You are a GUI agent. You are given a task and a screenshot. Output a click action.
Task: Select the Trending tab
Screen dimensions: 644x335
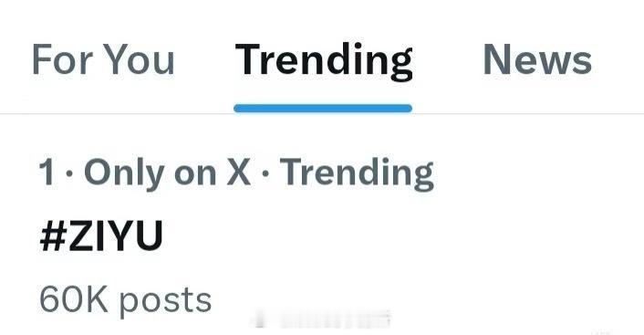[324, 61]
